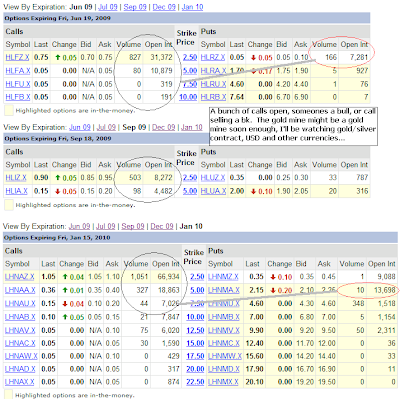Switch to Jan 10 above the Jun 19 table
The width and height of the screenshot is (400, 399).
pos(192,7)
